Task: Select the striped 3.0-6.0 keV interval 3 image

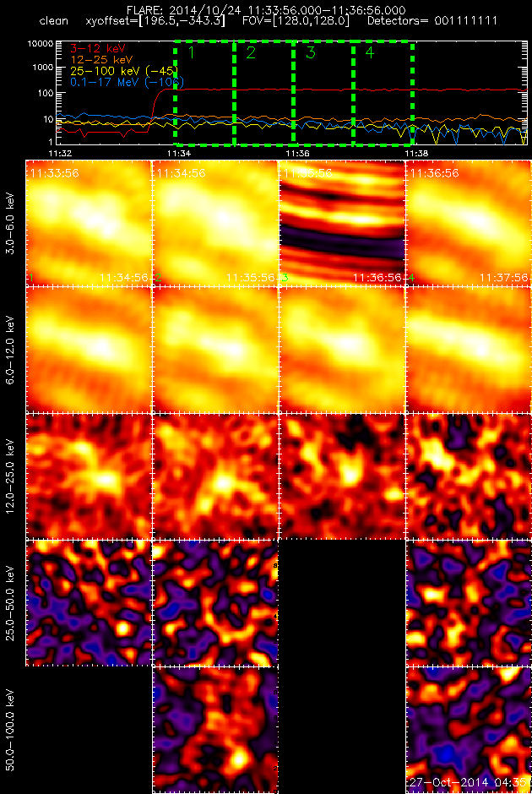Action: tap(342, 223)
